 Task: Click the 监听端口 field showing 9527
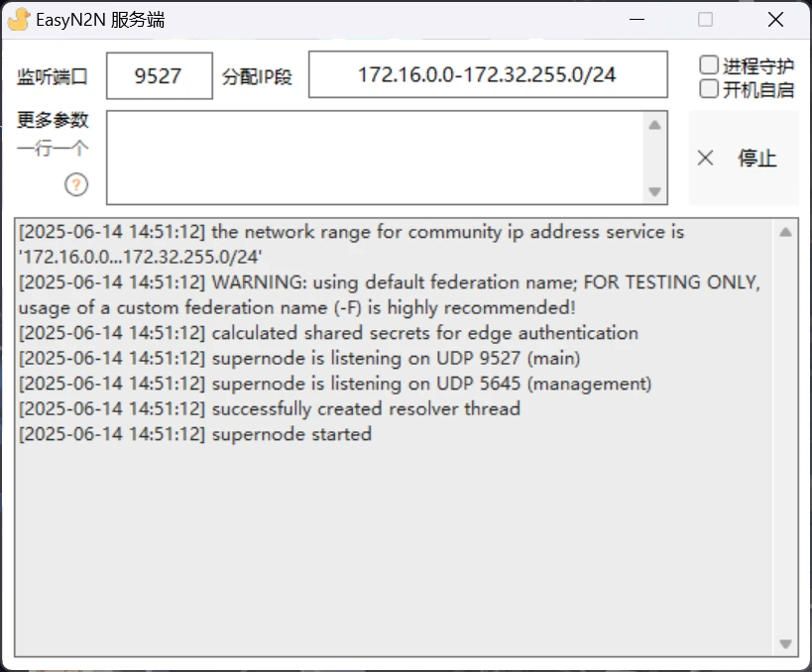tap(160, 75)
